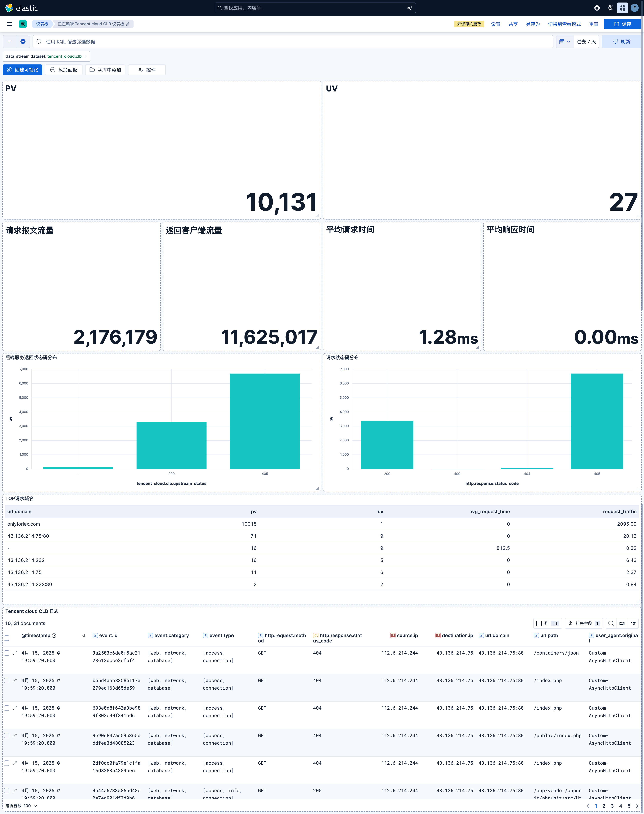The width and height of the screenshot is (644, 814).
Task: Toggle the select-all rows checkbox
Action: (x=7, y=638)
